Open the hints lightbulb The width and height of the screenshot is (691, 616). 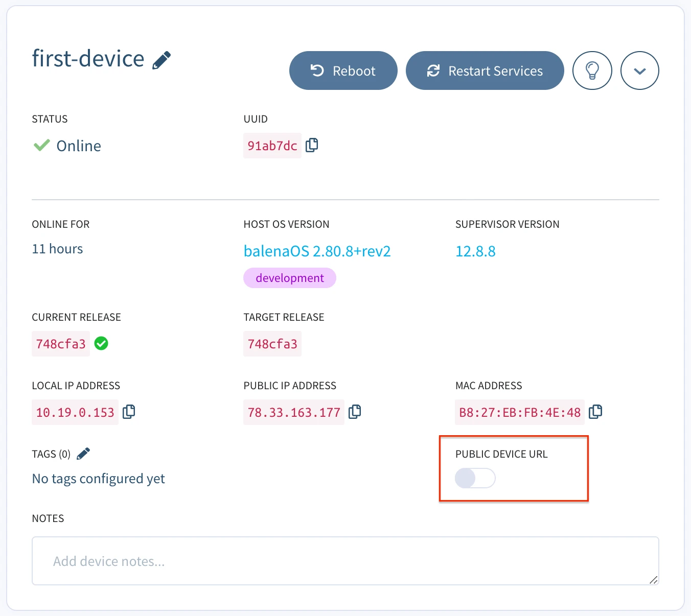point(592,70)
